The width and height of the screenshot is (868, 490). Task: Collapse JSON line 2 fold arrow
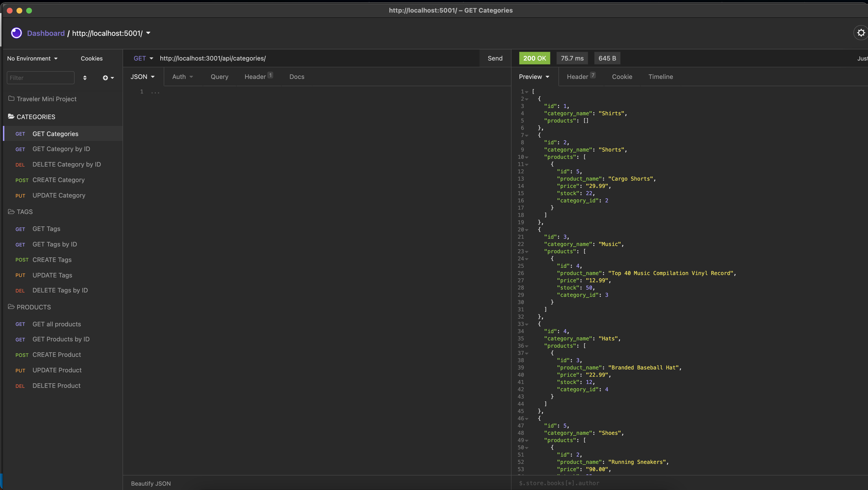click(527, 99)
